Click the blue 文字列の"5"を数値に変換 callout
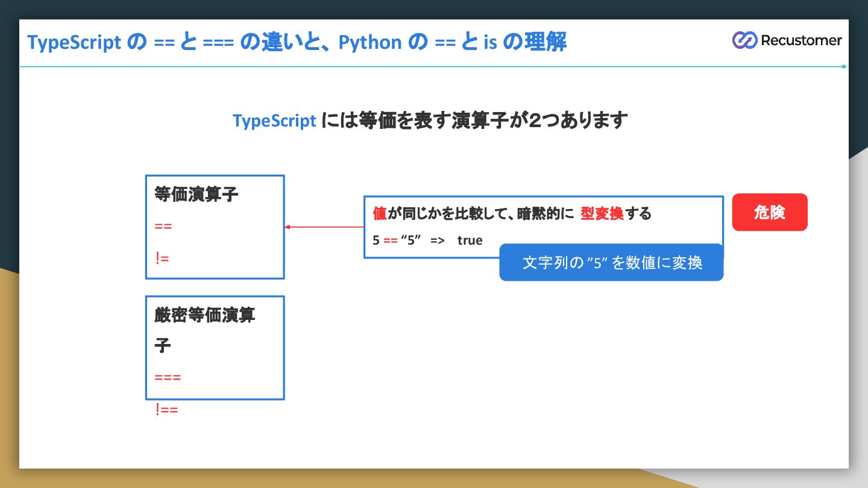This screenshot has width=868, height=488. tap(611, 263)
